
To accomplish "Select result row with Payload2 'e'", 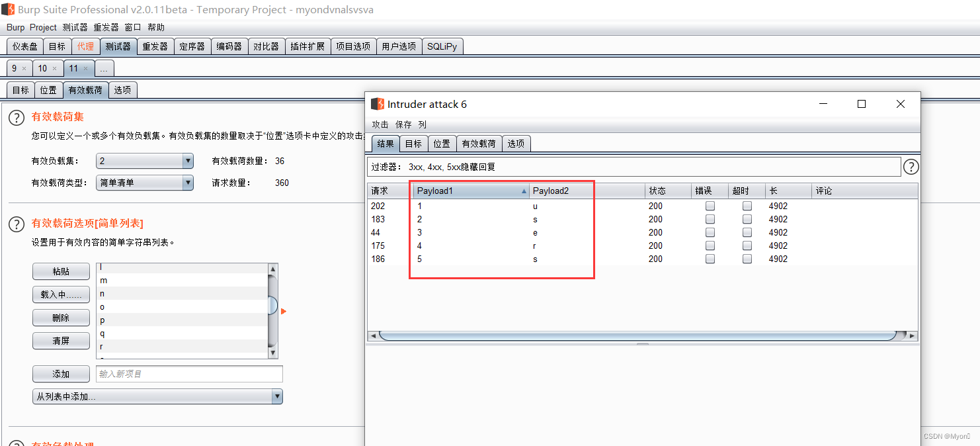I will pyautogui.click(x=642, y=232).
